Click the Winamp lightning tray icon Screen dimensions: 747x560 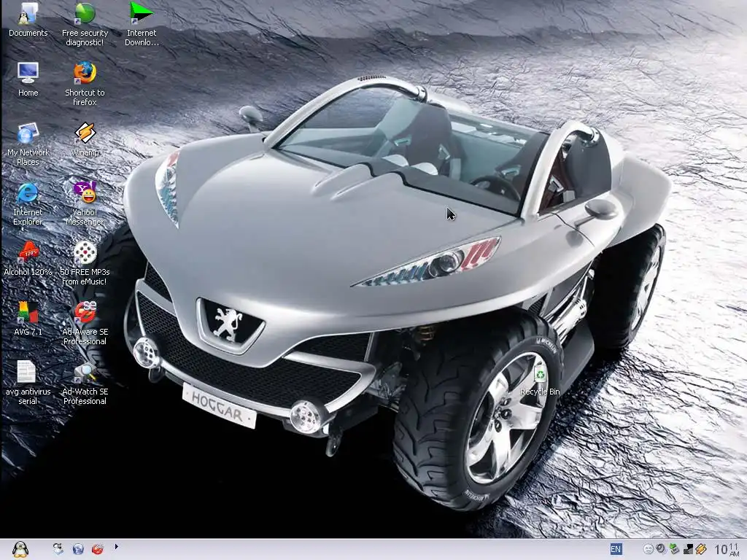click(700, 549)
